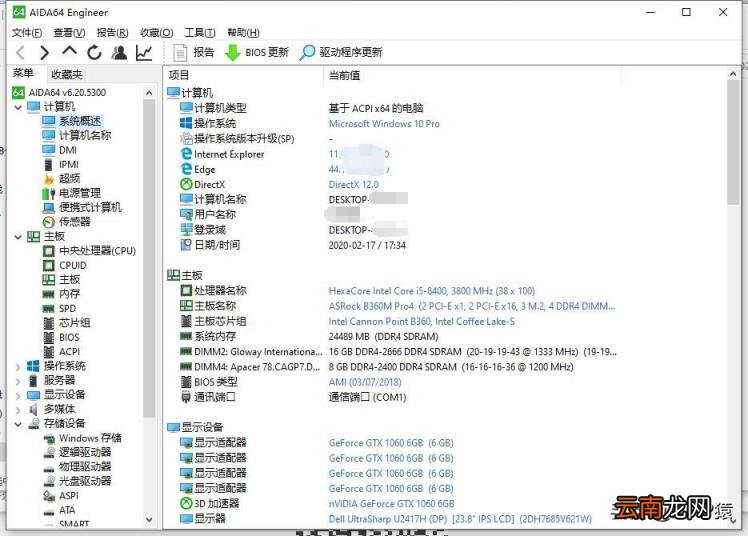
Task: Open the graph chart icon in toolbar
Action: tap(144, 52)
